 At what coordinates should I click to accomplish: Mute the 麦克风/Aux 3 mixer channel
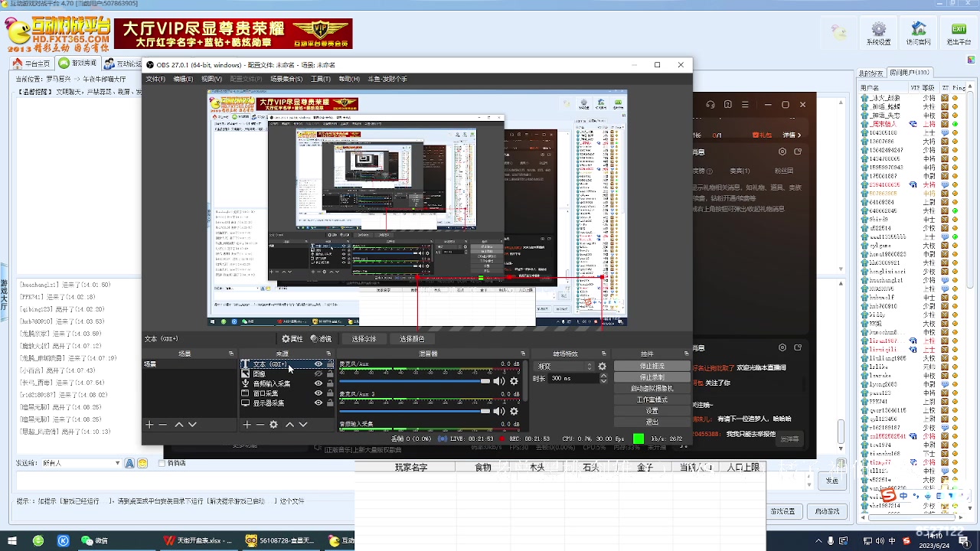(499, 411)
